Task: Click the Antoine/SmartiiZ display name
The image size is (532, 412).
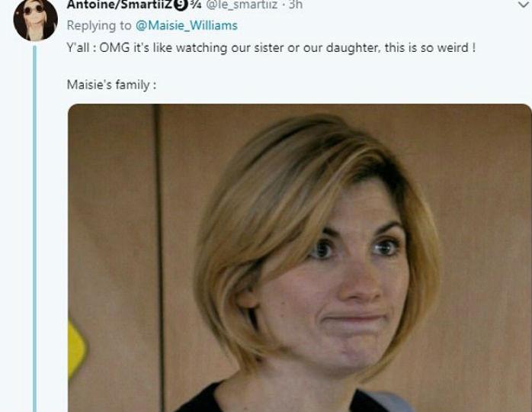Action: [x=120, y=5]
